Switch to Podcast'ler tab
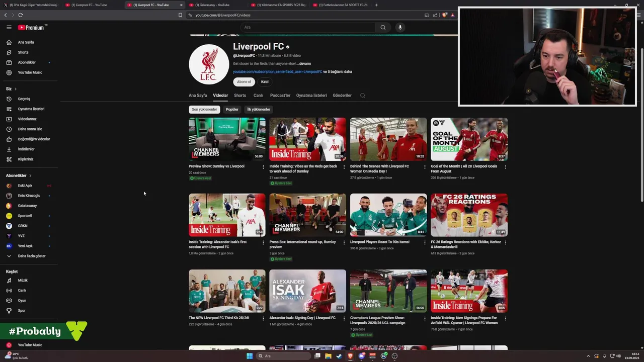The image size is (644, 362). 280,96
